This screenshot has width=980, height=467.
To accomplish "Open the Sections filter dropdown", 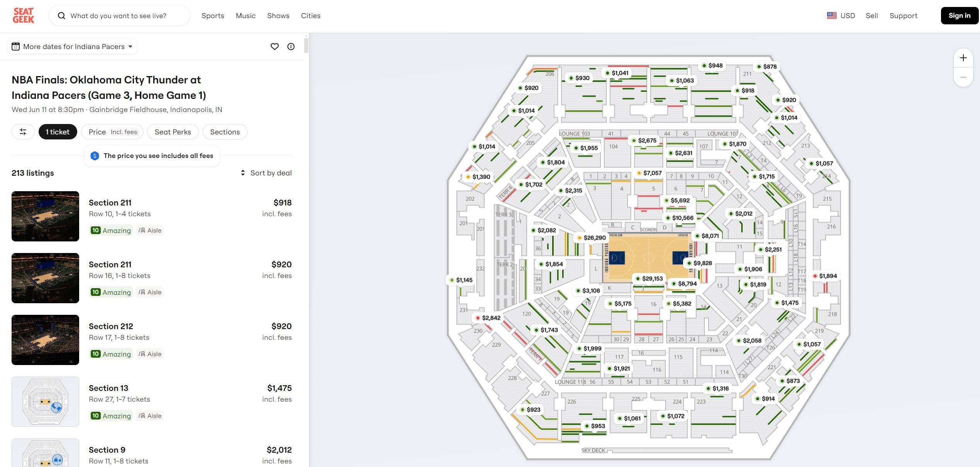I will click(225, 132).
